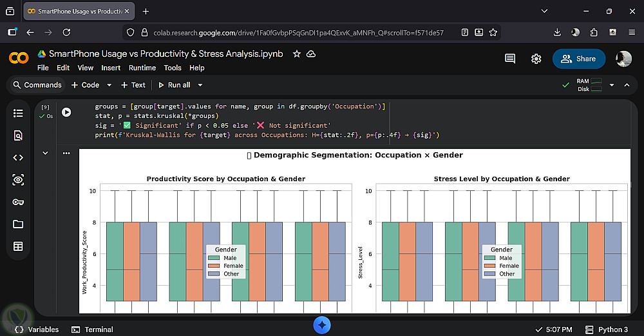644x336 pixels.
Task: Open Find and replace in sidebar
Action: point(18,135)
